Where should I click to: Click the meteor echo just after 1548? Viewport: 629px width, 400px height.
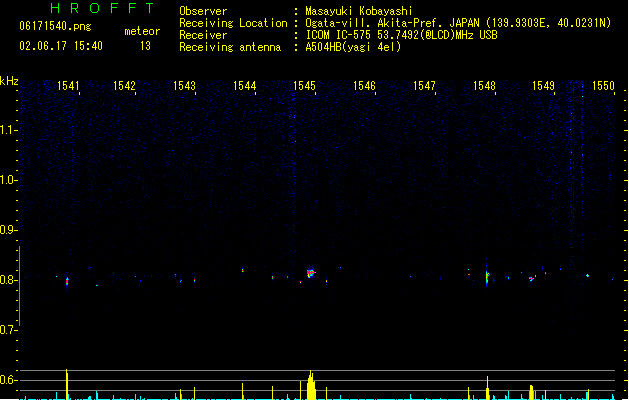coord(487,277)
